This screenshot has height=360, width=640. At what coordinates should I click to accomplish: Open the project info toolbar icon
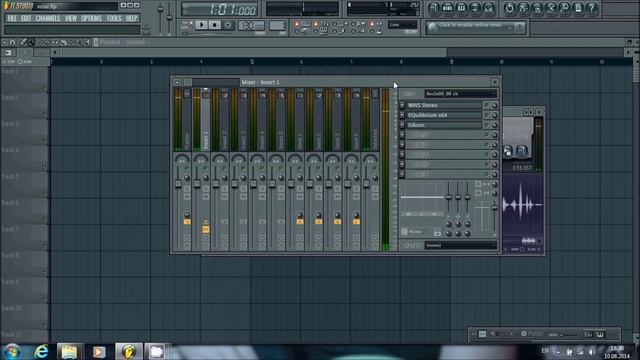point(578,8)
